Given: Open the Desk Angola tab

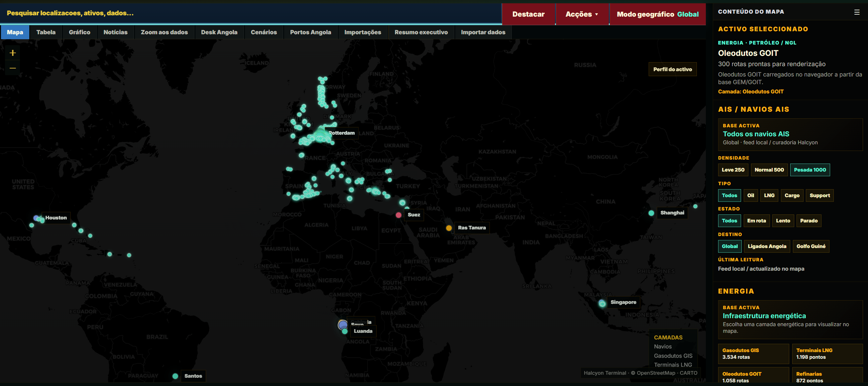Looking at the screenshot, I should (x=219, y=32).
